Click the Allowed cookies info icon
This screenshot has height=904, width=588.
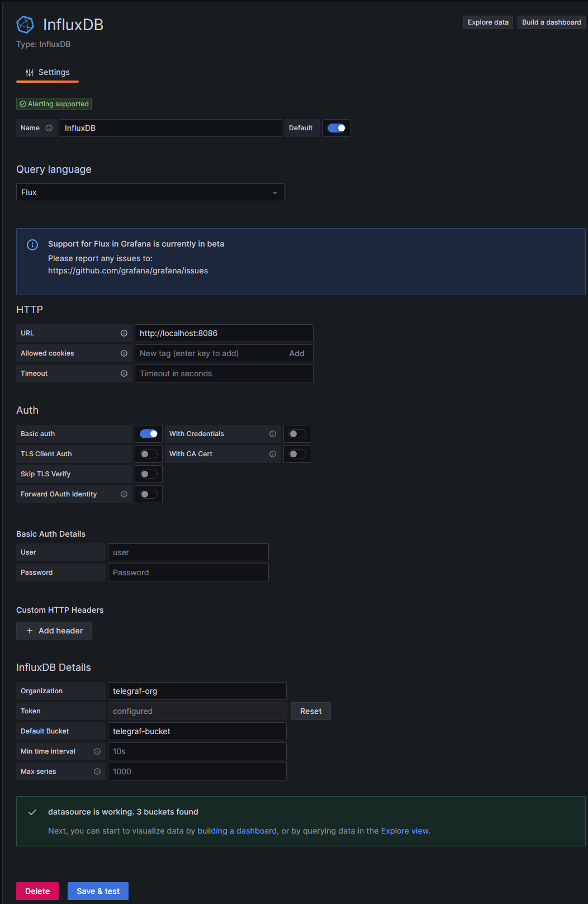click(124, 353)
